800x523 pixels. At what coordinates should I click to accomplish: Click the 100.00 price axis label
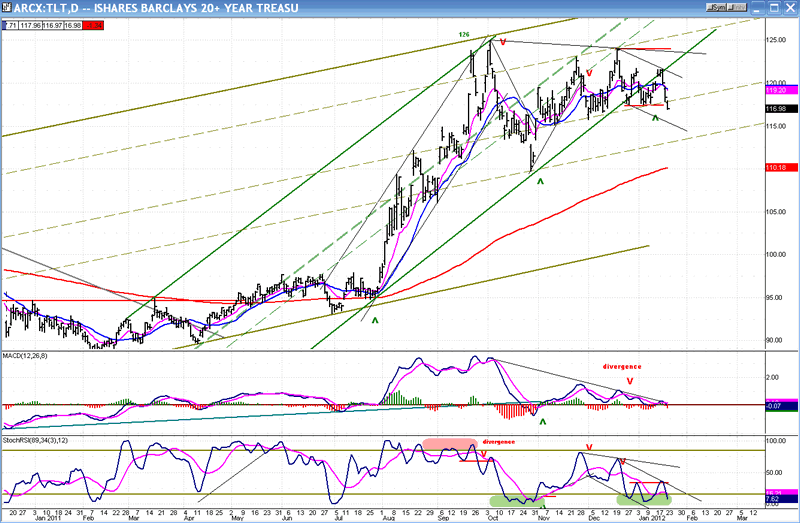[x=776, y=254]
